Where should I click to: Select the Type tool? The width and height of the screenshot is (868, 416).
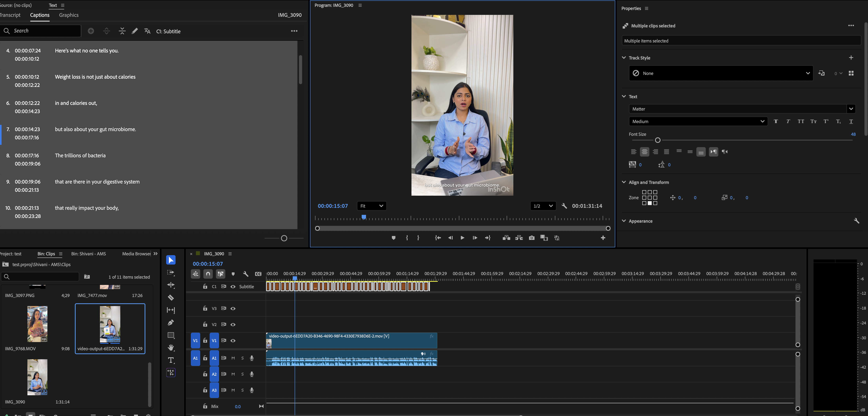171,360
